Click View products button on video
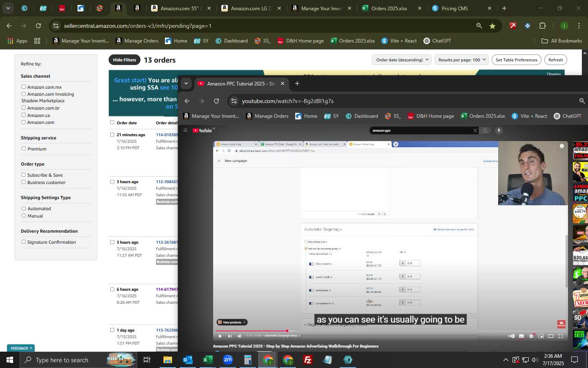 pyautogui.click(x=232, y=322)
